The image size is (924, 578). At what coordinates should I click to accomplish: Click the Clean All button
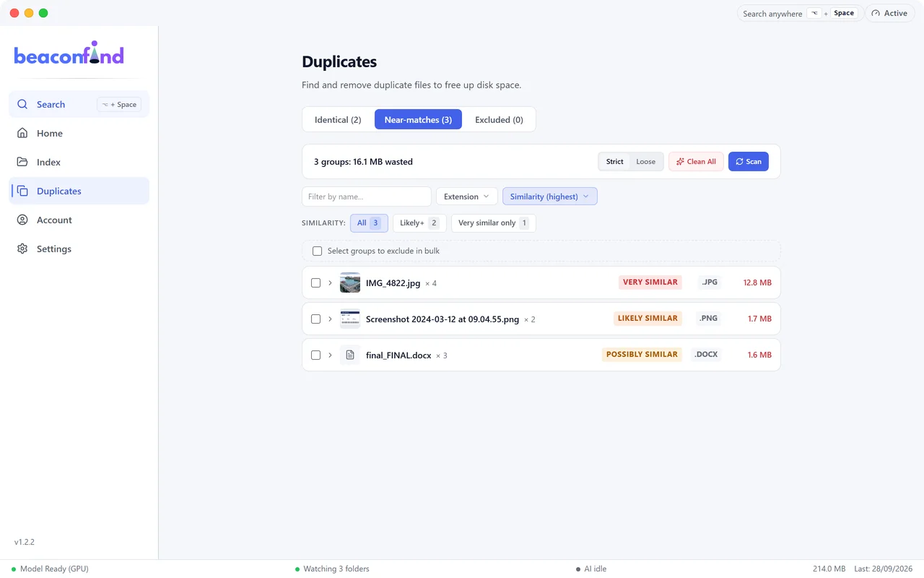click(x=696, y=162)
